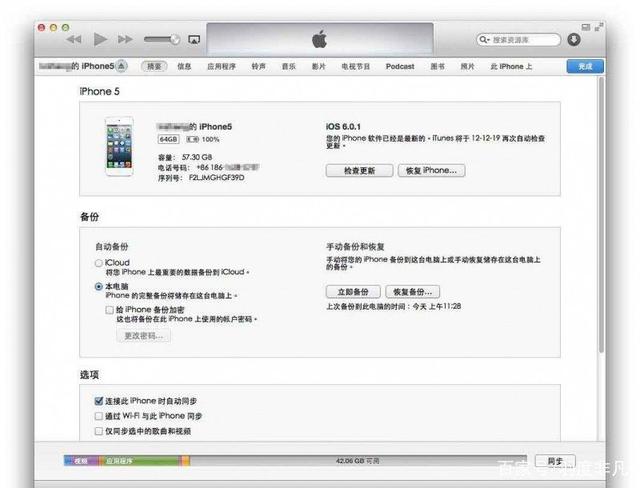Click the blue 完成 button
The width and height of the screenshot is (640, 488).
coord(585,66)
